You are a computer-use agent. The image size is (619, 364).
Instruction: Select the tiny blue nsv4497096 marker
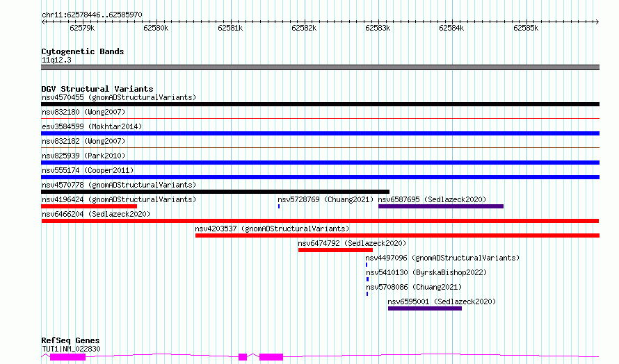click(367, 265)
